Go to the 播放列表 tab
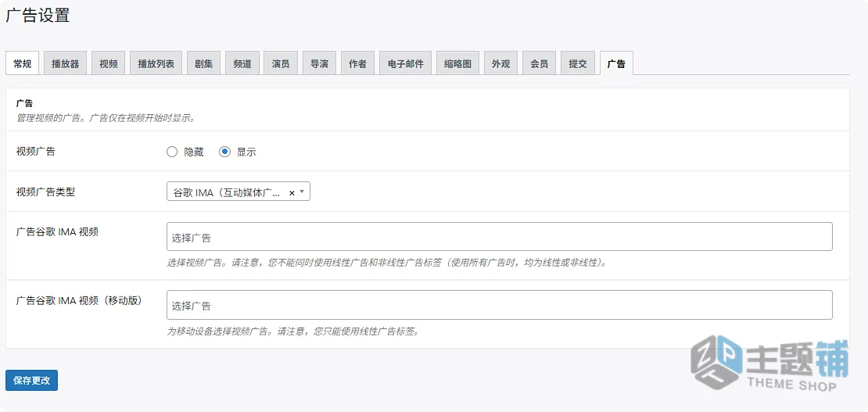The height and width of the screenshot is (412, 868). tap(156, 63)
